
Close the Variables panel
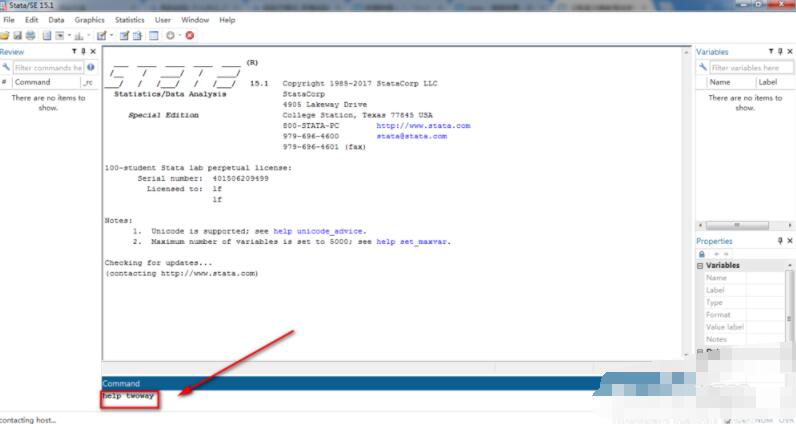(790, 51)
